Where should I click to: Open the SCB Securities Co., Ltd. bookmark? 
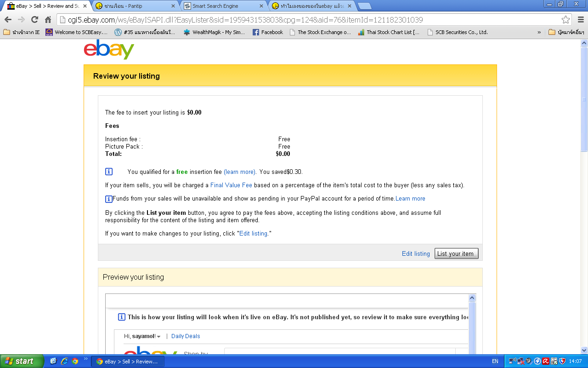pos(458,32)
